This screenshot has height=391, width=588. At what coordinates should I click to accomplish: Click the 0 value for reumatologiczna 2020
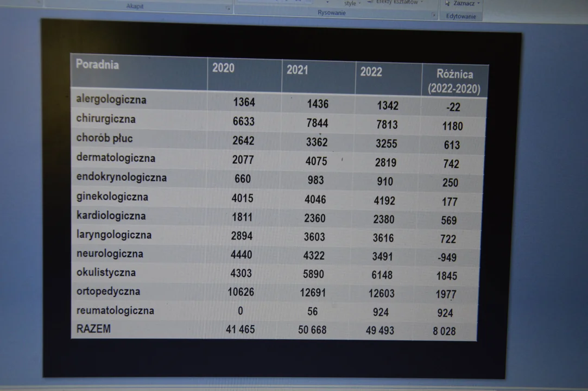click(241, 311)
